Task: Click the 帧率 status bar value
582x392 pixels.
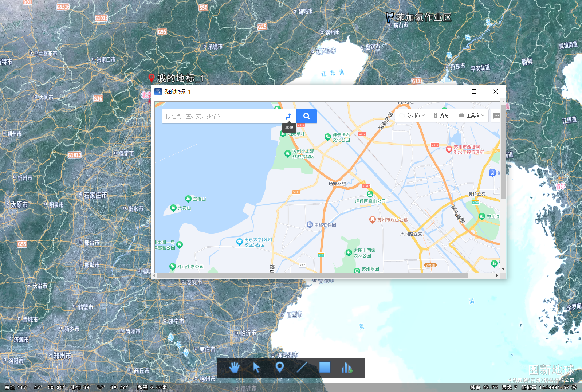Action: tap(484, 387)
